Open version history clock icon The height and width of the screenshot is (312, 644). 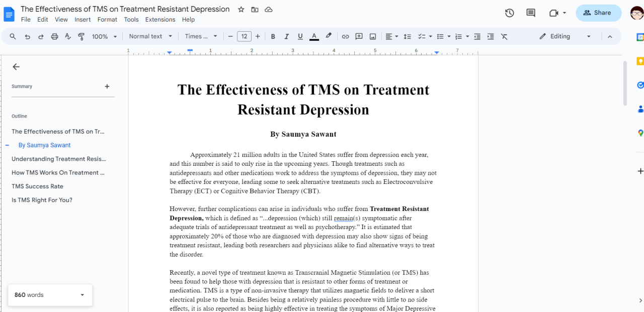click(510, 13)
